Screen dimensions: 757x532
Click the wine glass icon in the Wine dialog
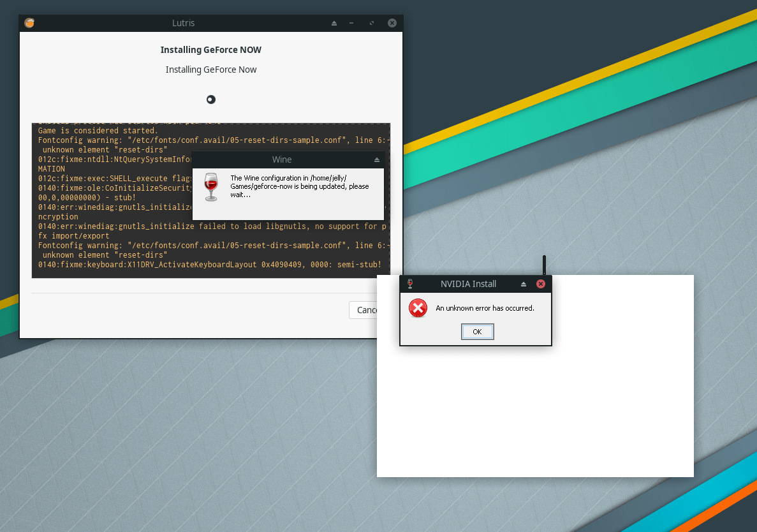coord(211,187)
